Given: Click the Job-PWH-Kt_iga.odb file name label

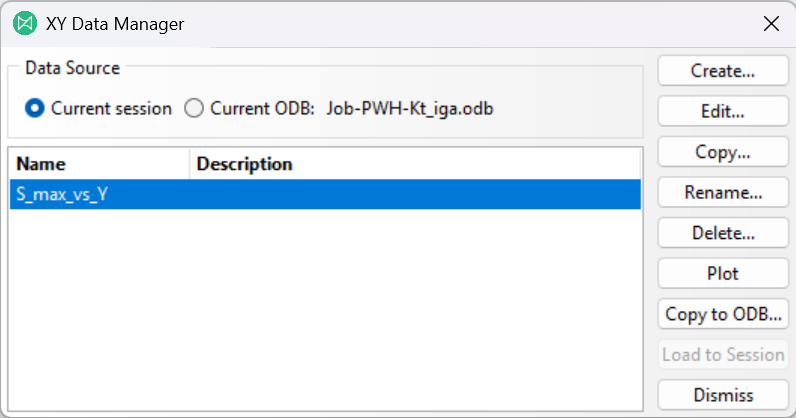Looking at the screenshot, I should pos(410,109).
